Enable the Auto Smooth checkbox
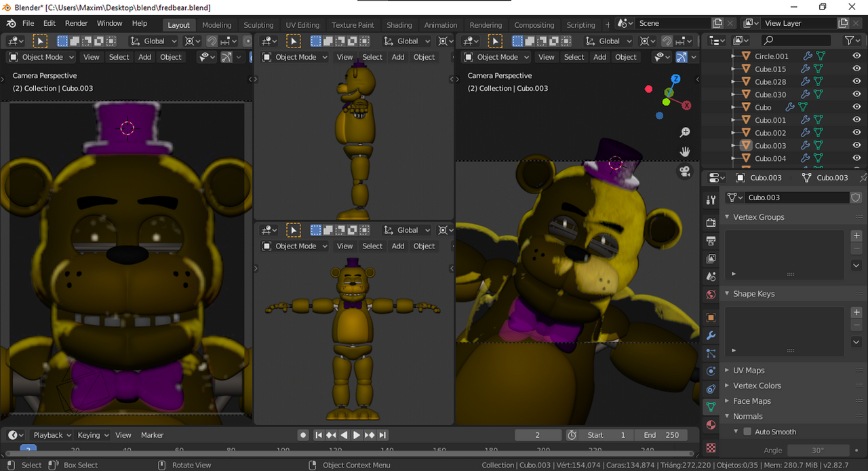 [x=747, y=432]
